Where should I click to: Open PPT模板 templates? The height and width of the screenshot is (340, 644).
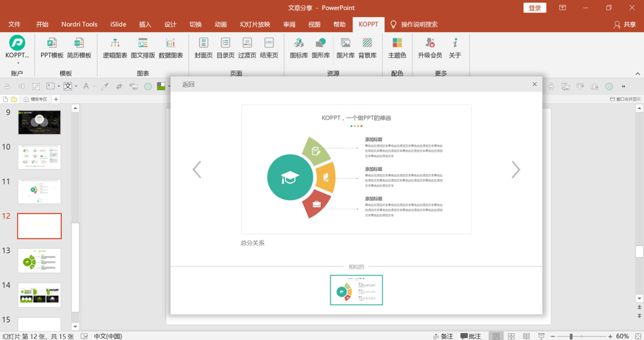(x=52, y=48)
